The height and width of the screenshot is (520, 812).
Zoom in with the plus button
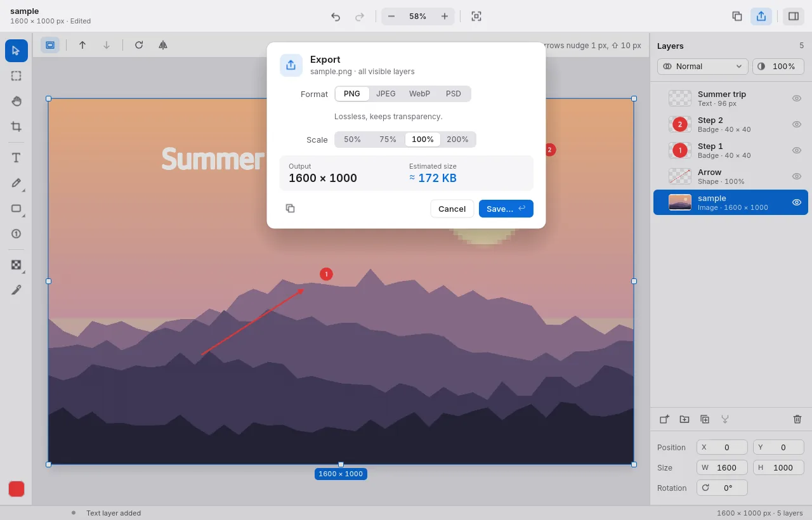tap(445, 16)
